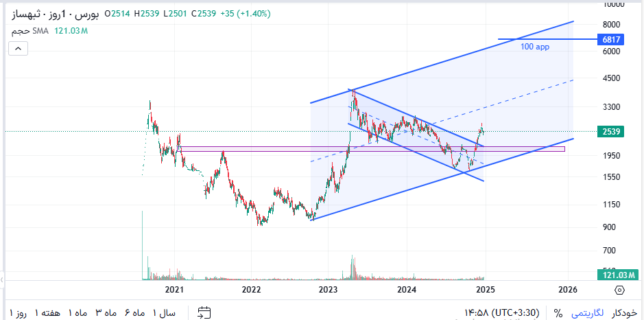644x320 pixels.
Task: Open the go-to-date calendar icon
Action: click(x=204, y=312)
